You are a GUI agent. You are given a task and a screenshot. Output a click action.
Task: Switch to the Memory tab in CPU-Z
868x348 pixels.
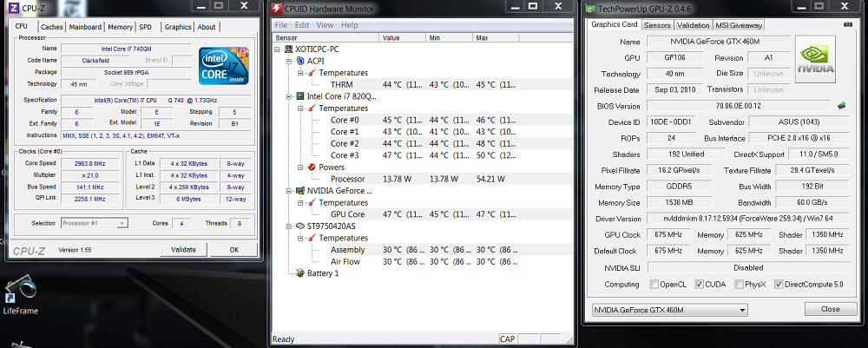[120, 27]
